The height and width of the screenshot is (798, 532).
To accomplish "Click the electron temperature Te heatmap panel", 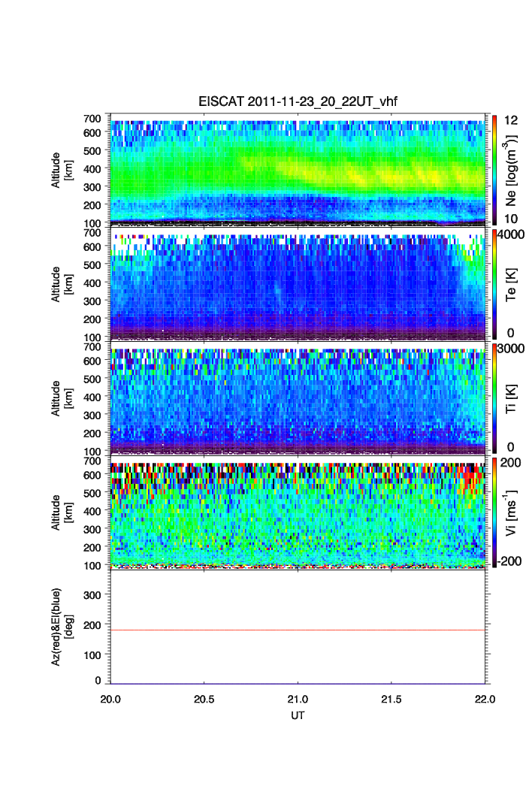I will (298, 285).
